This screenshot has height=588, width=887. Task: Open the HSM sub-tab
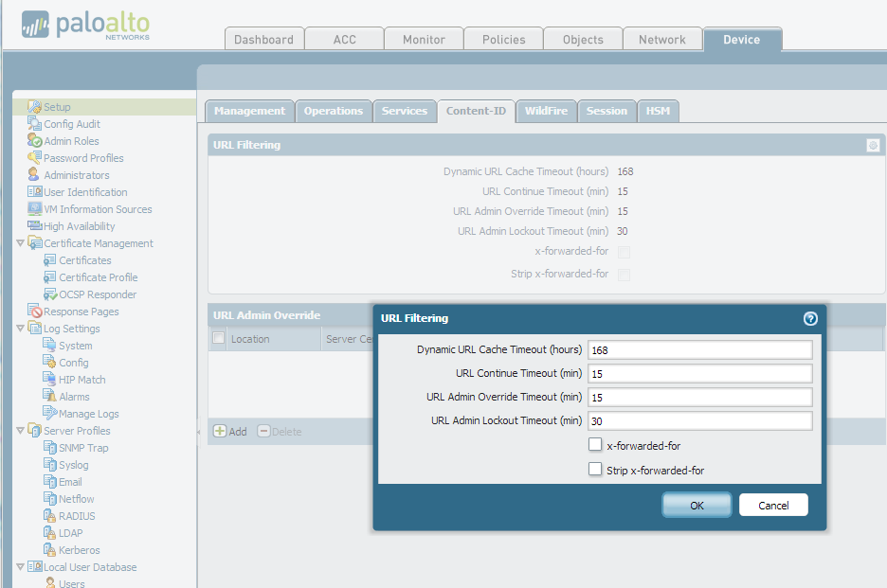coord(658,111)
